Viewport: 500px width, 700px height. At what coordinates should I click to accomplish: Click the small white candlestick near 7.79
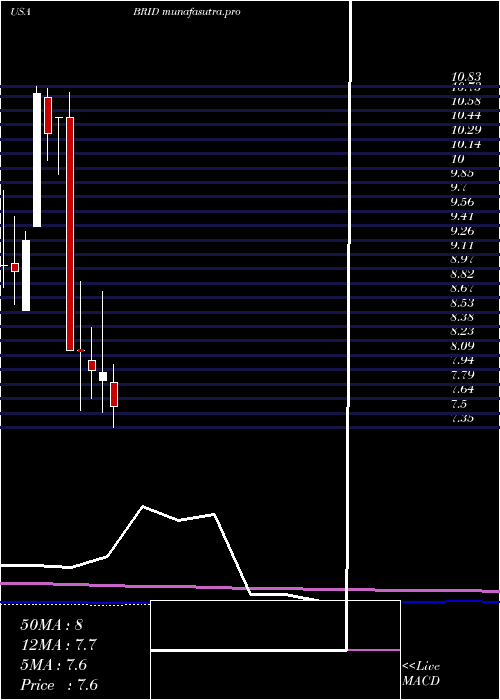click(x=103, y=376)
